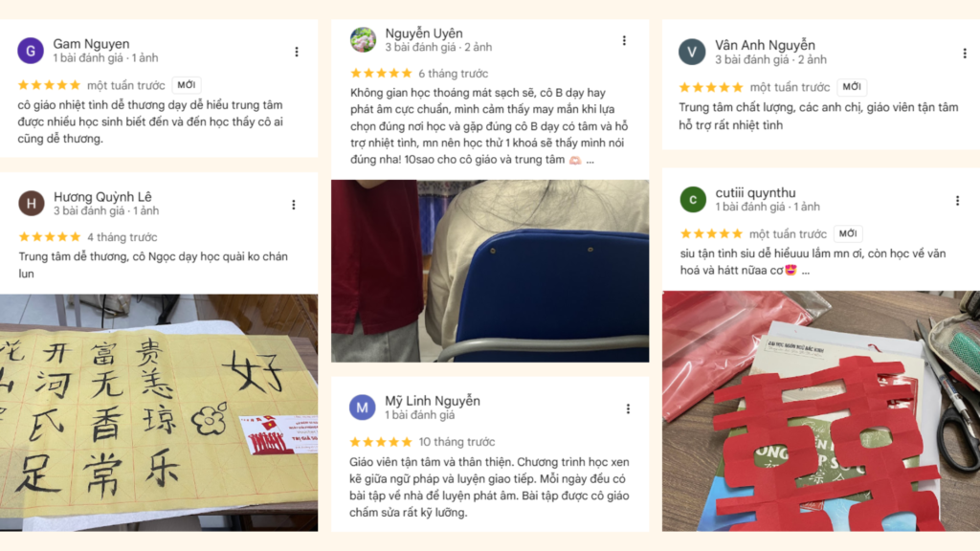
Task: Click Gam Nguyen's purple G avatar
Action: pyautogui.click(x=31, y=51)
